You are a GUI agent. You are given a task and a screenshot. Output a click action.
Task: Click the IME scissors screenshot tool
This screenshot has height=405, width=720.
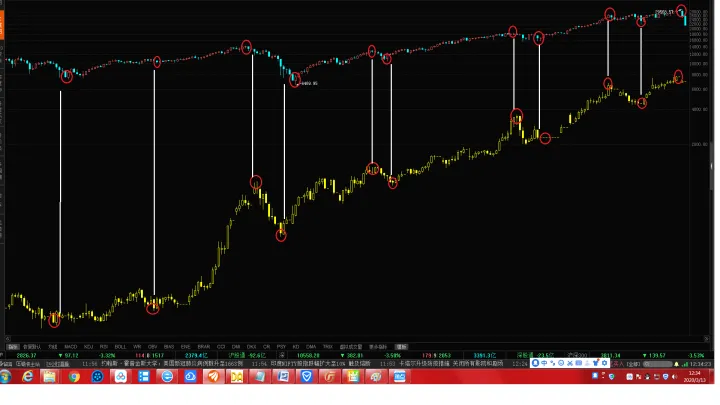[x=570, y=363]
